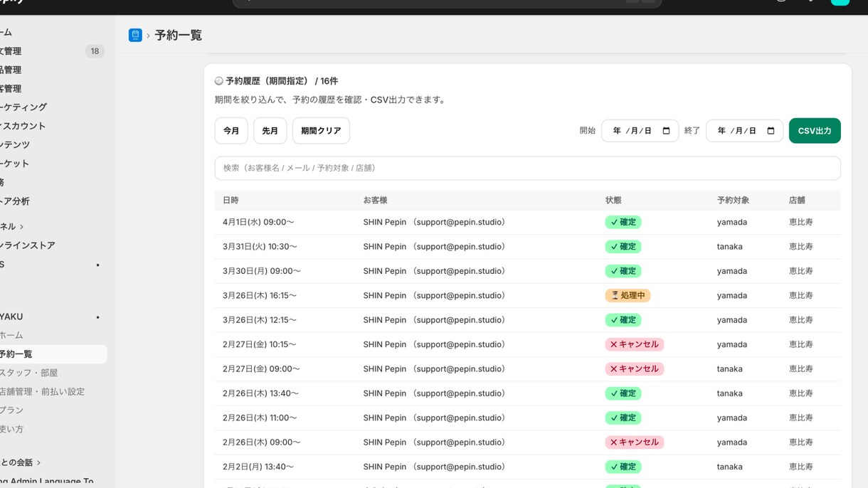Click the 予約対象 column header
Image resolution: width=868 pixels, height=488 pixels.
[x=733, y=201]
